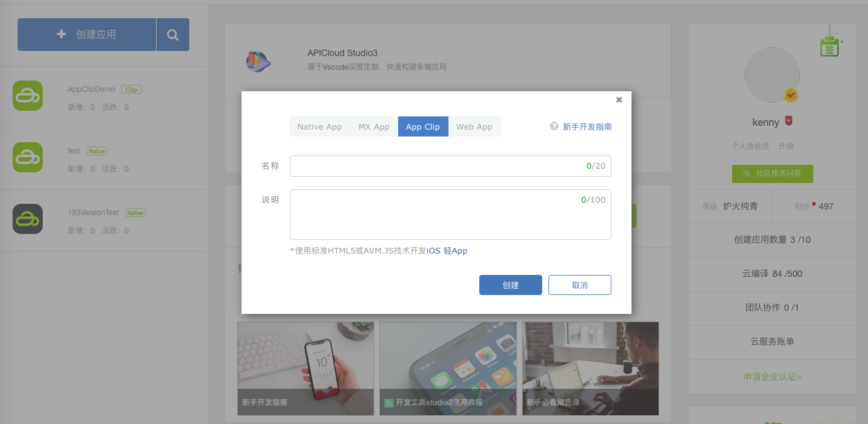This screenshot has height=424, width=868.
Task: Click the kenny username
Action: pyautogui.click(x=765, y=122)
